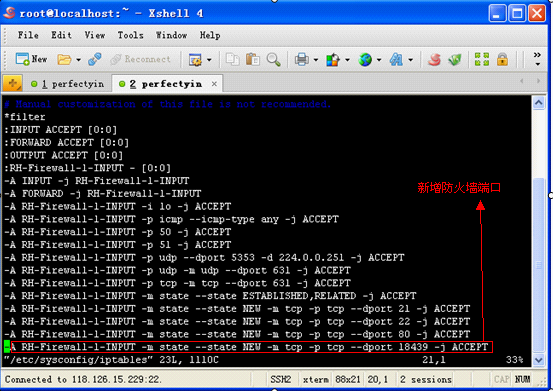Click the NUM indicator in status bar
This screenshot has height=392, width=554.
click(522, 380)
